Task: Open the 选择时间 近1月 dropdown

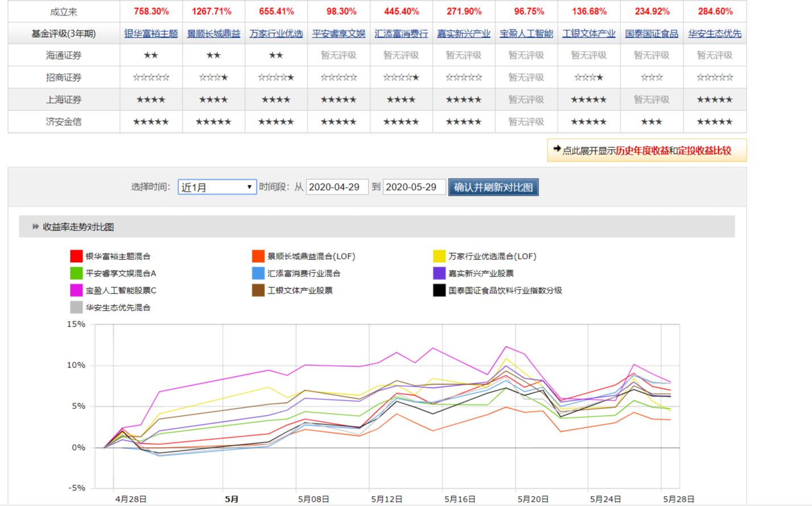Action: (x=217, y=187)
